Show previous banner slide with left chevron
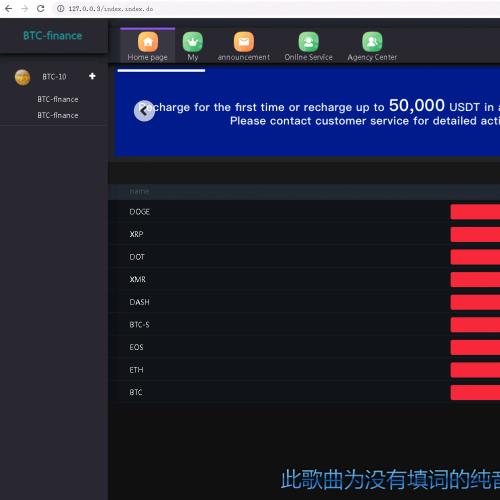 point(144,111)
